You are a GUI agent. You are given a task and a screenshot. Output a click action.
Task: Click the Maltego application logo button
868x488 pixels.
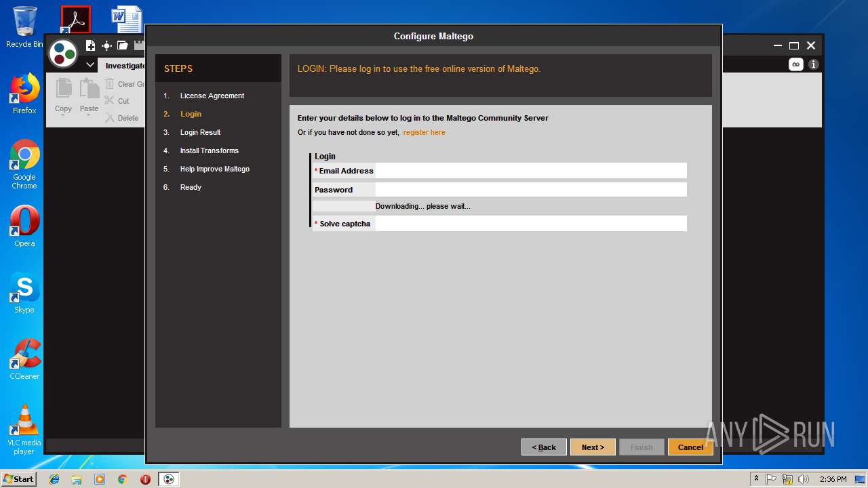[x=63, y=54]
